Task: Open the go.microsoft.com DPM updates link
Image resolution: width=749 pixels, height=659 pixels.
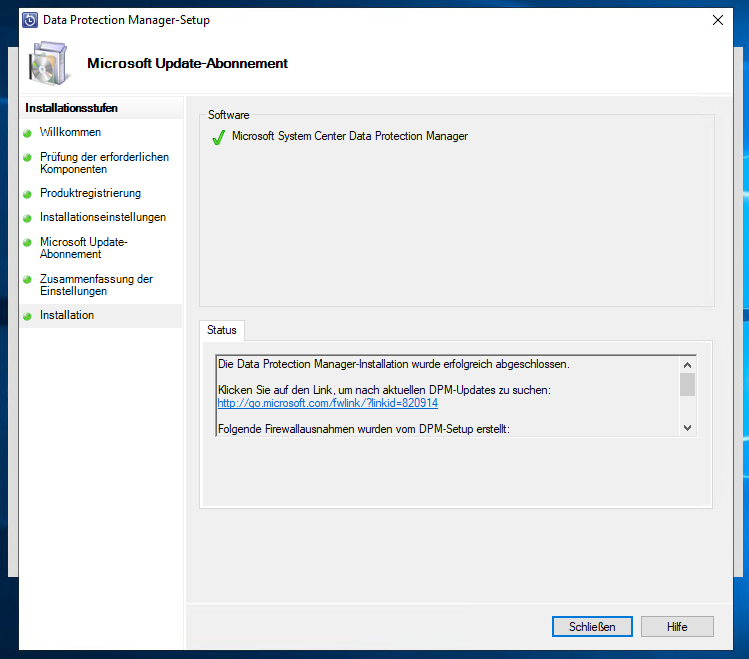Action: [x=328, y=403]
